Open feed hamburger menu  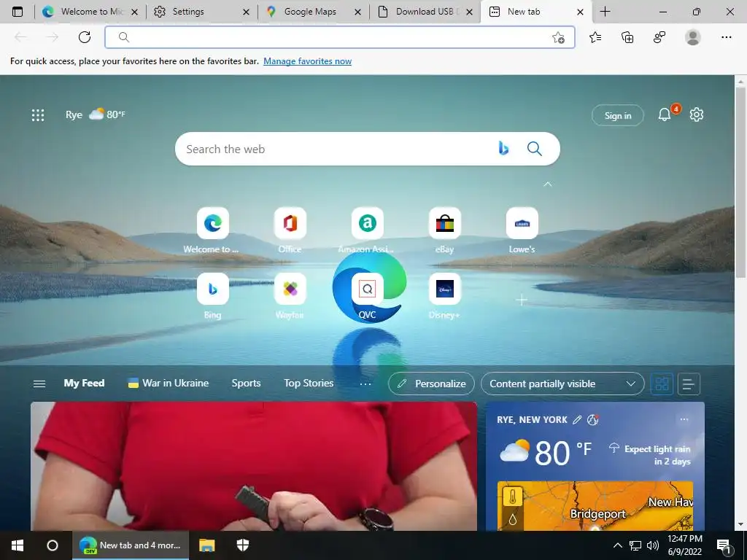39,384
